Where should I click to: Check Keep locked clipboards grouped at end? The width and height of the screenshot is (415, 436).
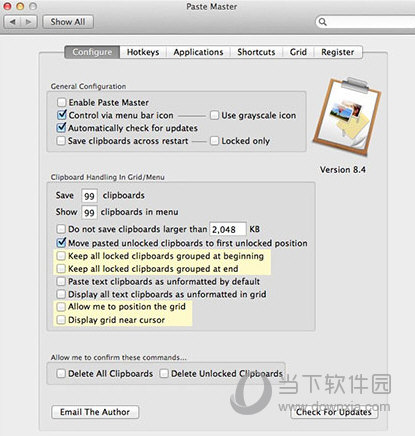coord(61,269)
